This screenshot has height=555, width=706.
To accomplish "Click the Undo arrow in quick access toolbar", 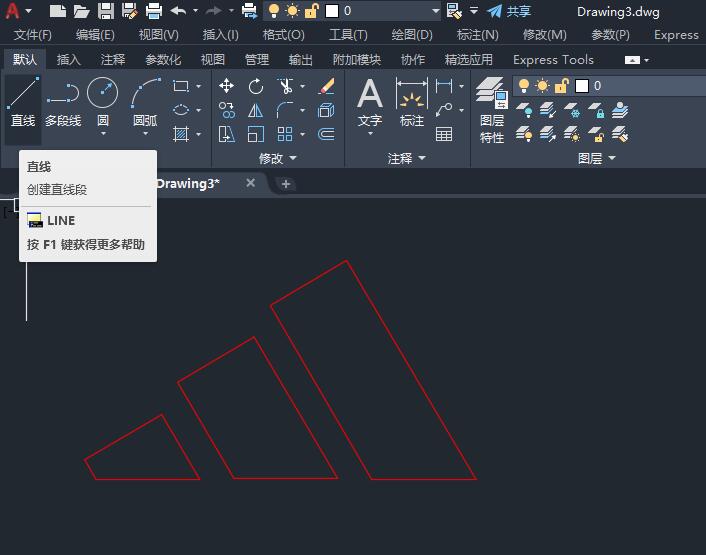I will tap(179, 11).
